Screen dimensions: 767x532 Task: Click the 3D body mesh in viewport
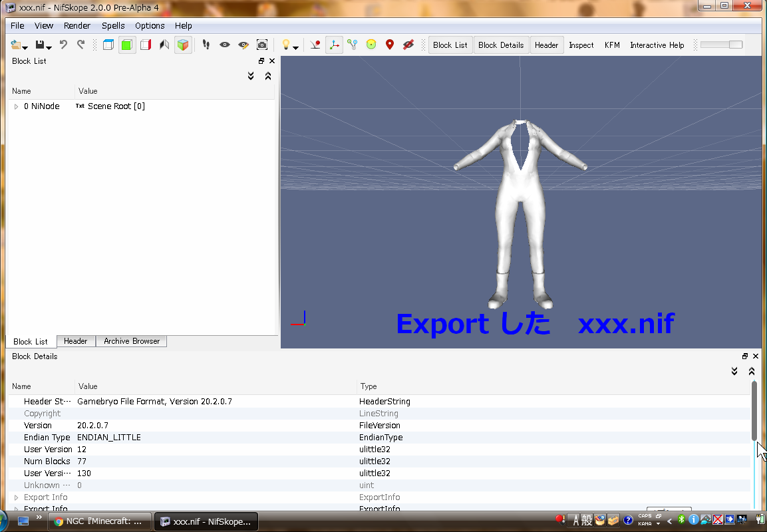point(521,213)
